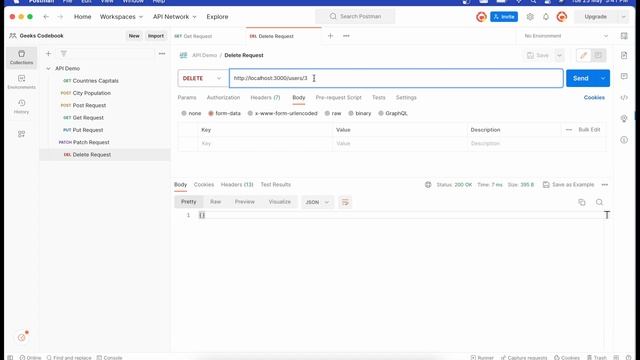Open the code snippet icon

[624, 98]
